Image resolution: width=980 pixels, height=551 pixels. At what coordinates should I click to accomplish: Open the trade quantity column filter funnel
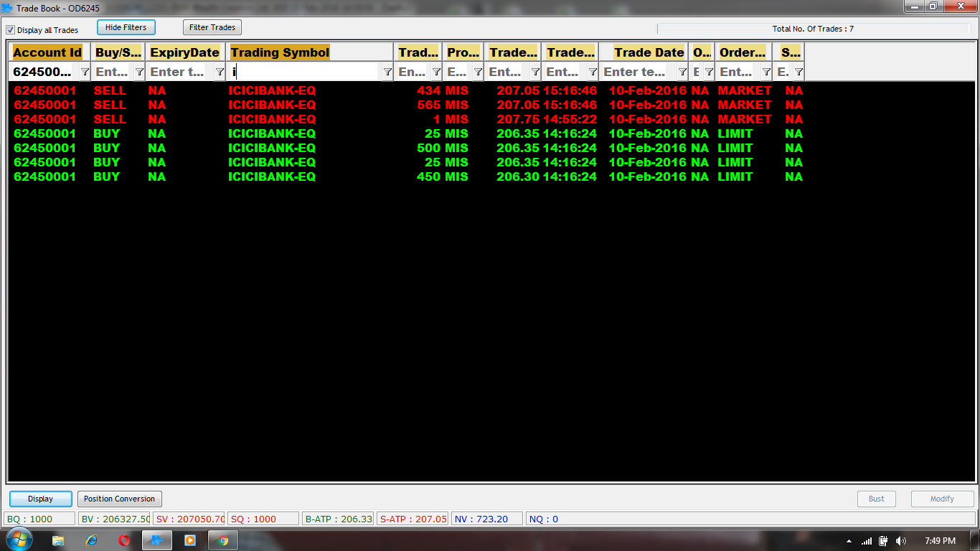tap(436, 72)
